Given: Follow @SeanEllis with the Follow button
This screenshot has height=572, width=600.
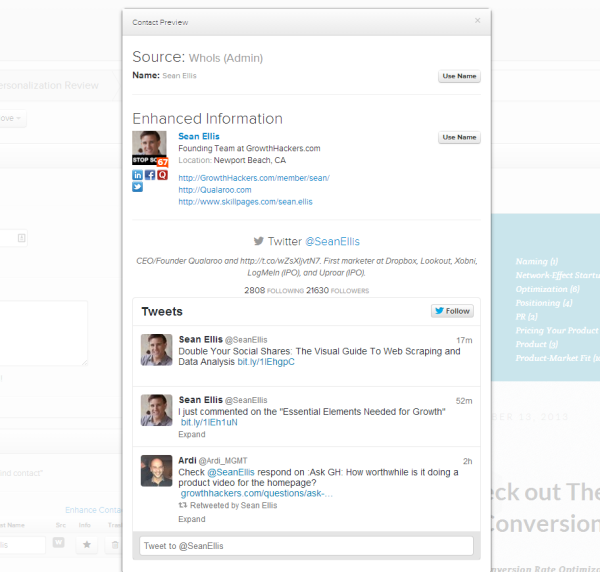Looking at the screenshot, I should (452, 311).
